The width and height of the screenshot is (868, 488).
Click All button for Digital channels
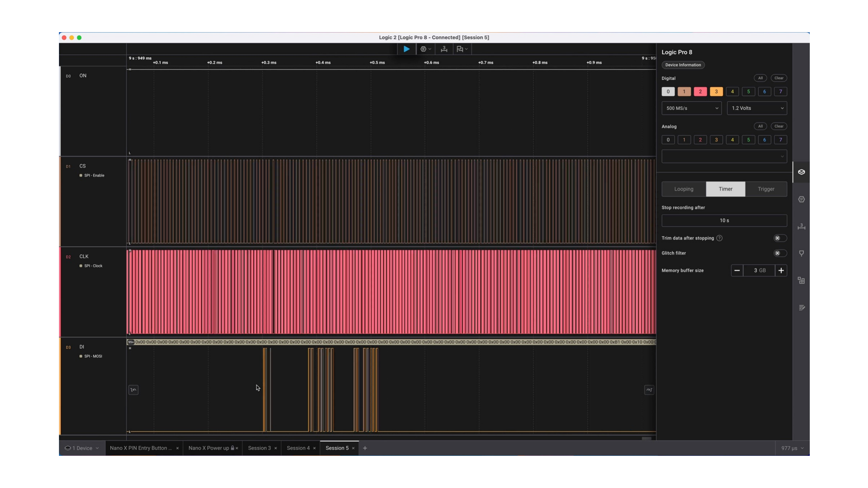point(760,78)
